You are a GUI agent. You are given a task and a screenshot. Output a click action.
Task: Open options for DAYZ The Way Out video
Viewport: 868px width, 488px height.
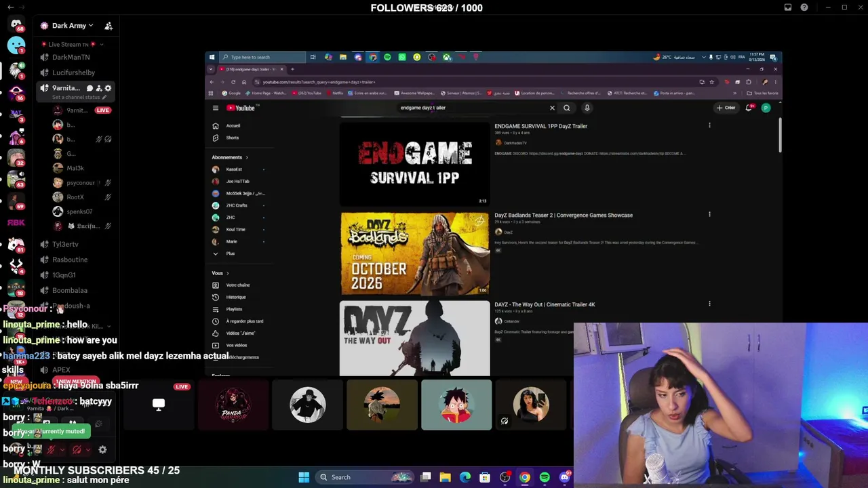coord(709,304)
